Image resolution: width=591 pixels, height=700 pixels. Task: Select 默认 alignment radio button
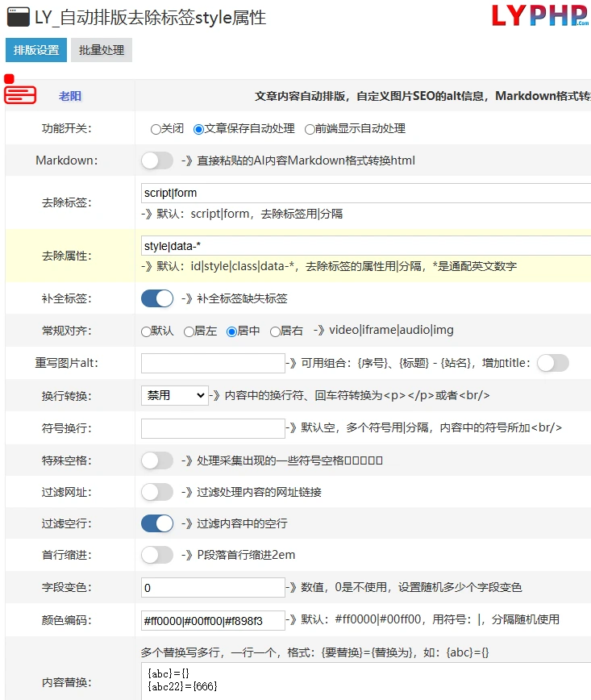click(x=146, y=331)
